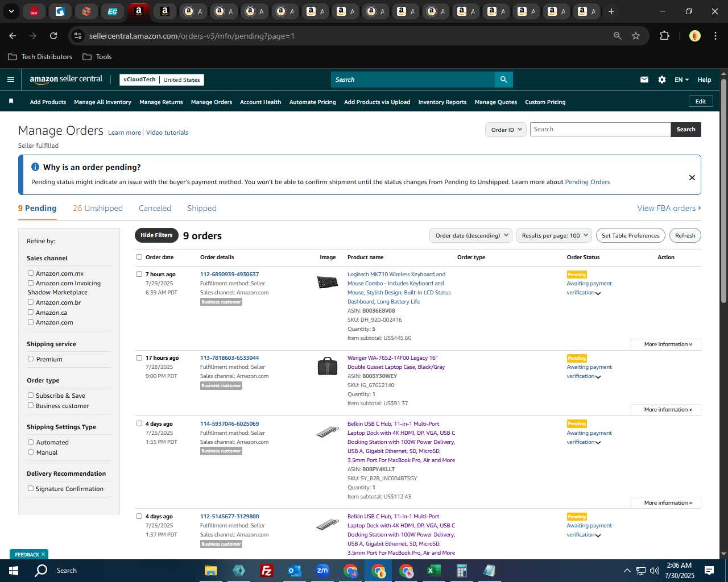728x582 pixels.
Task: Dismiss the pending order info banner
Action: click(692, 177)
